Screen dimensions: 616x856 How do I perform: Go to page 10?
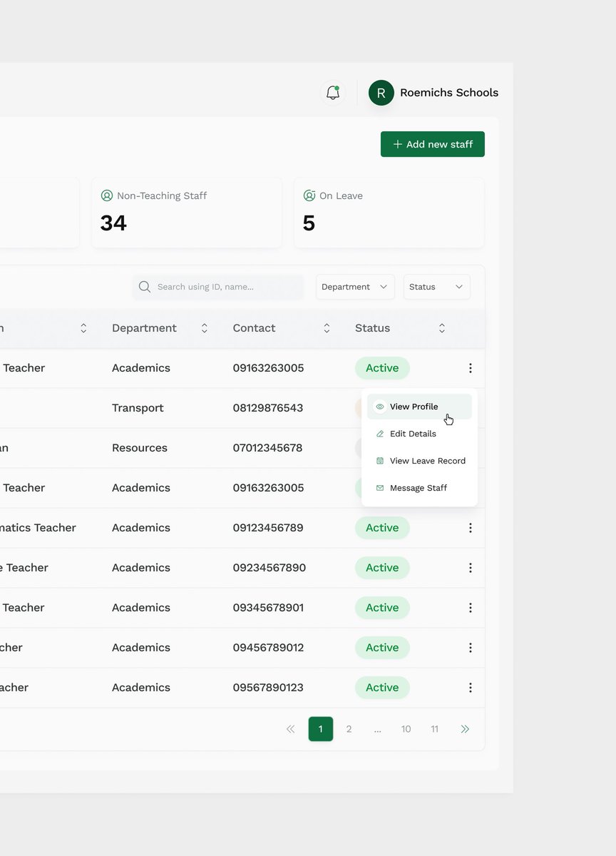tap(406, 729)
